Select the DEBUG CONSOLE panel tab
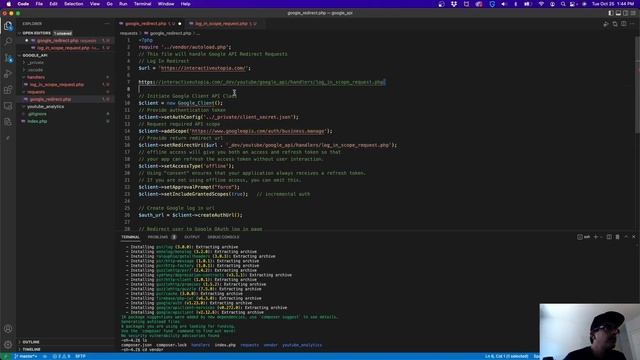640x360 pixels. pyautogui.click(x=223, y=237)
